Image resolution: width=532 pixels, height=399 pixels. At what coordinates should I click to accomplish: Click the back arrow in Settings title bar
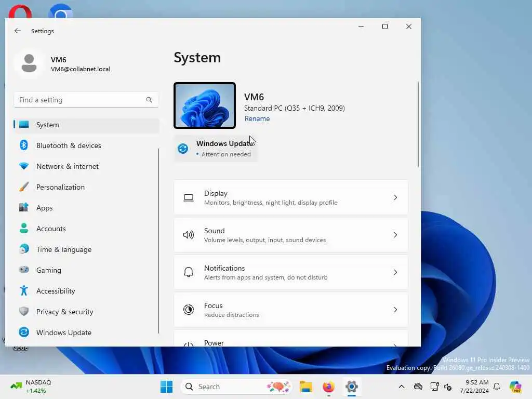tap(18, 31)
